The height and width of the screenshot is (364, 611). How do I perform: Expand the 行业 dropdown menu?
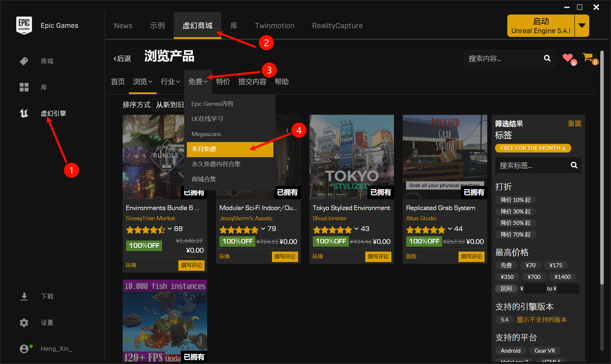coord(170,82)
